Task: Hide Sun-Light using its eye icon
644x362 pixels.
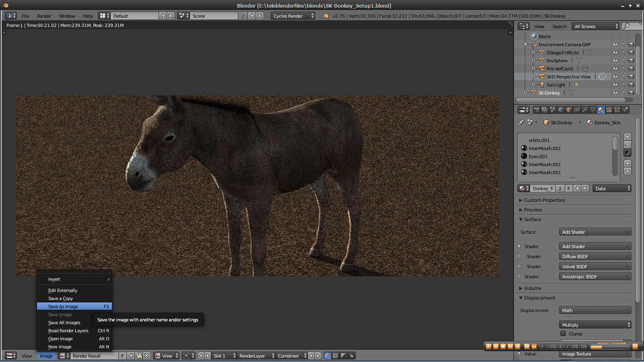Action: pyautogui.click(x=615, y=84)
